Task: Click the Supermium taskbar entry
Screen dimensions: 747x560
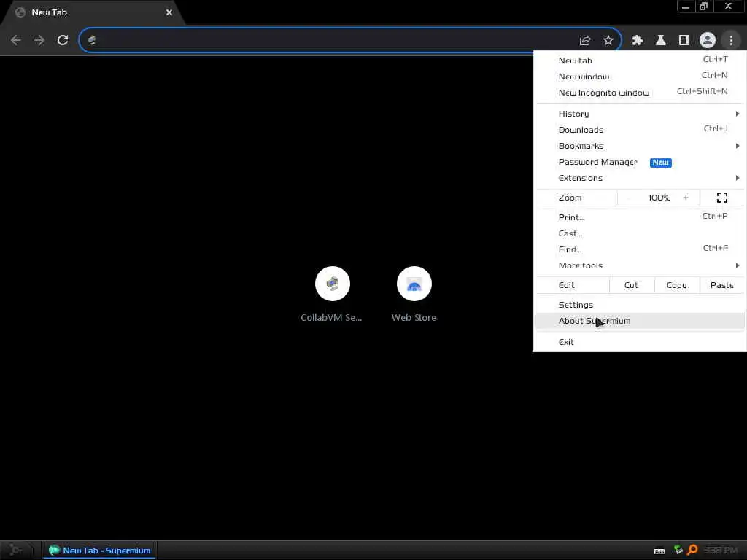Action: (x=100, y=551)
